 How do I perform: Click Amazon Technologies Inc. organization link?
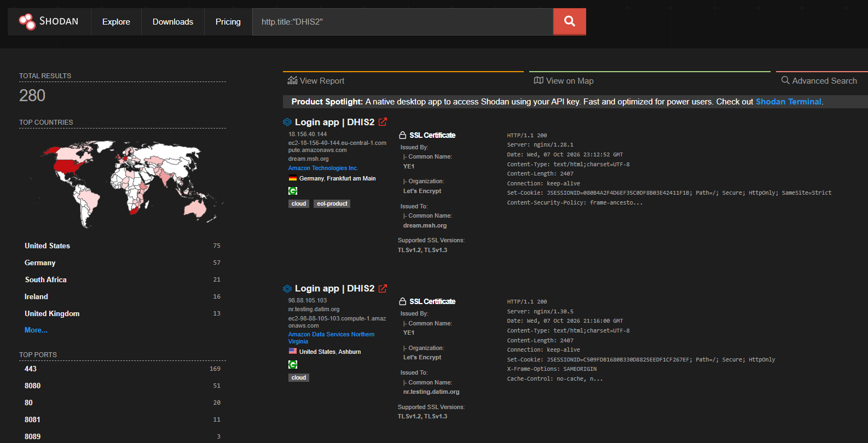(x=323, y=168)
